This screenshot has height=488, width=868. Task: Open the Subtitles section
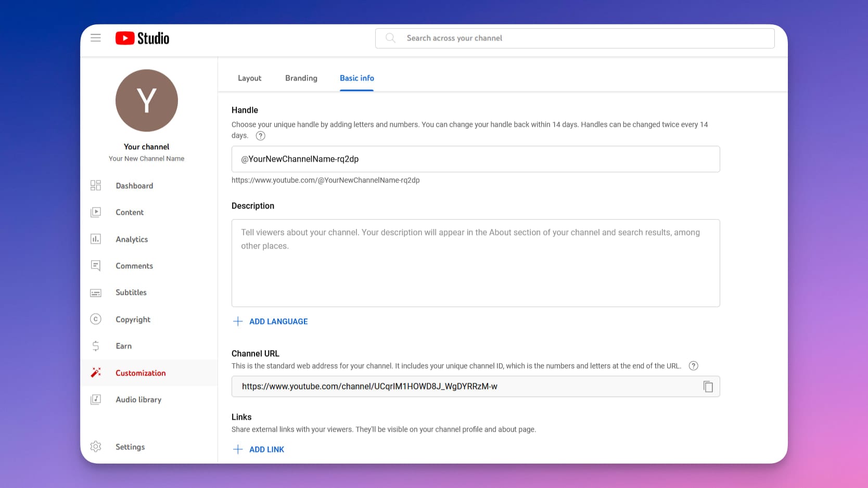pyautogui.click(x=96, y=292)
